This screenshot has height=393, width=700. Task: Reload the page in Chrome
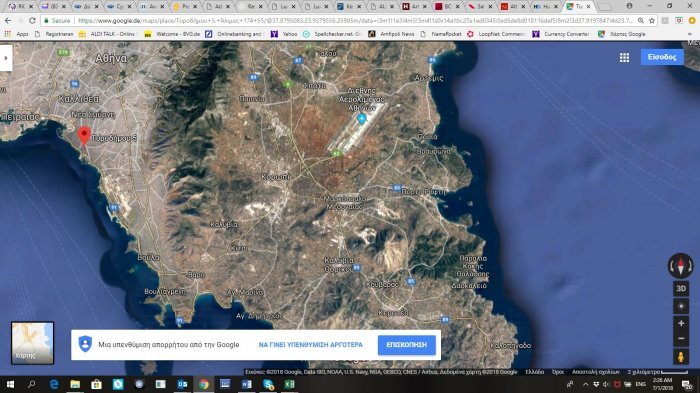[32, 21]
